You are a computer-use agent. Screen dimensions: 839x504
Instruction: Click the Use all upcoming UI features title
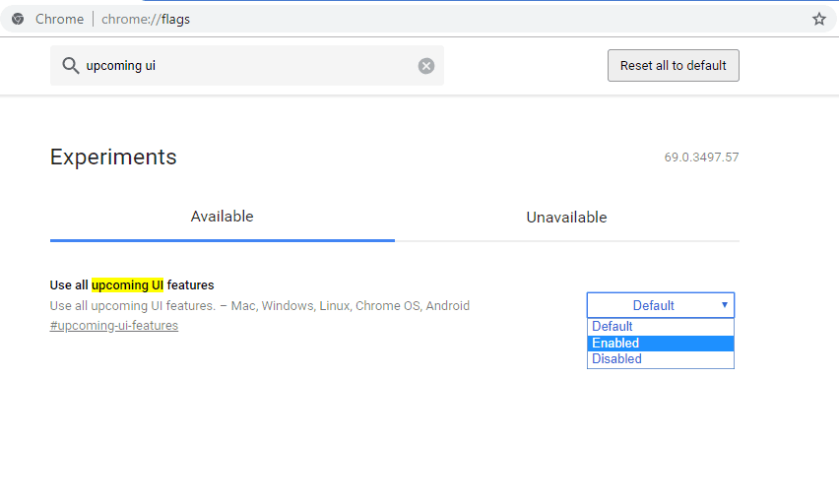(x=132, y=285)
